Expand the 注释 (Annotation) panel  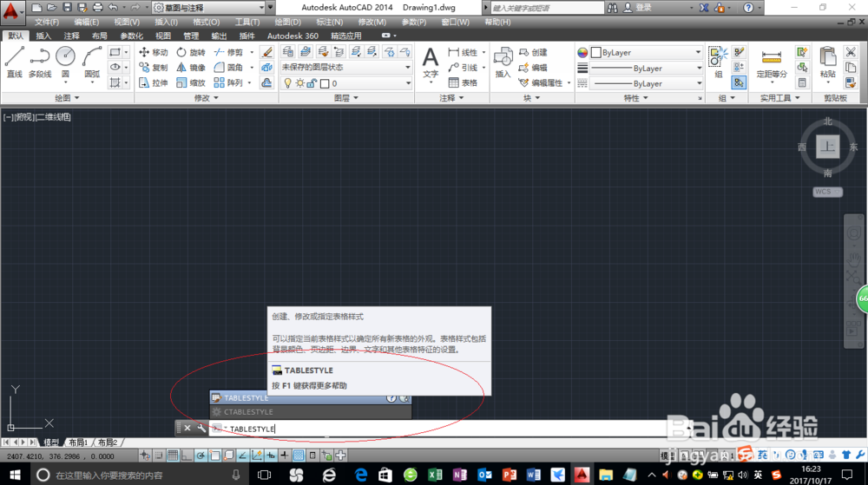451,98
